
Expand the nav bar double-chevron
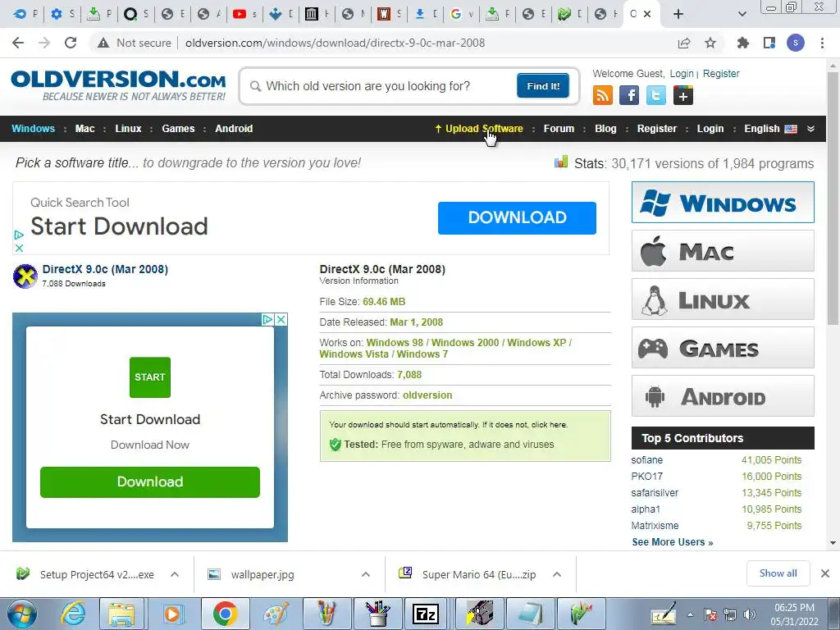pos(811,129)
